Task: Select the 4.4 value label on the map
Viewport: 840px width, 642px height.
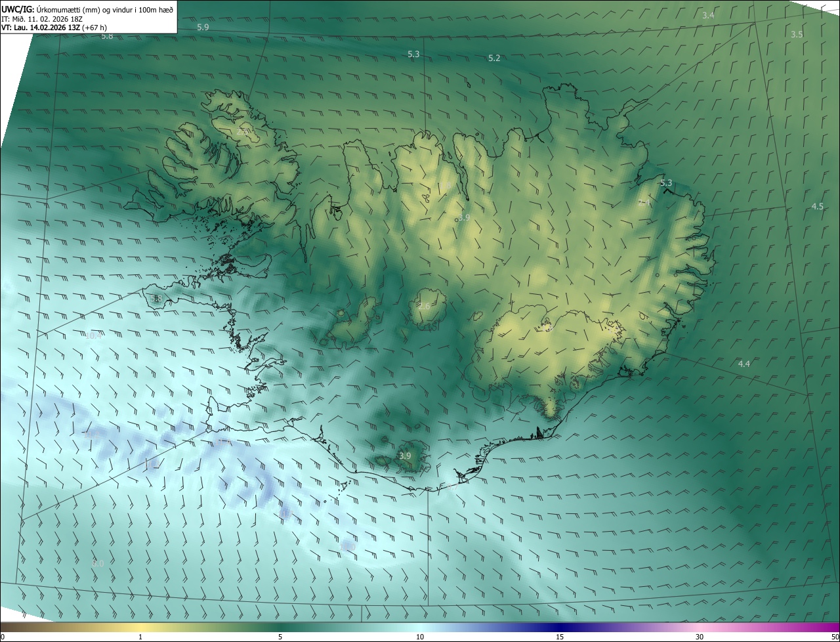Action: click(744, 364)
